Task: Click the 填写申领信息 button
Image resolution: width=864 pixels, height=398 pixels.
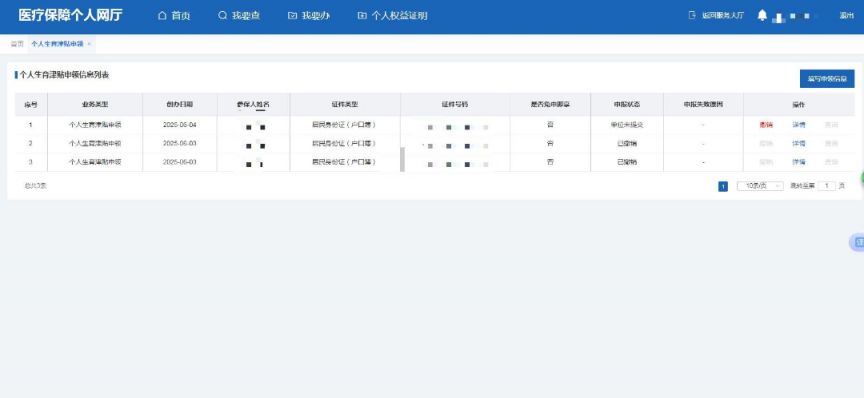Action: [x=827, y=79]
